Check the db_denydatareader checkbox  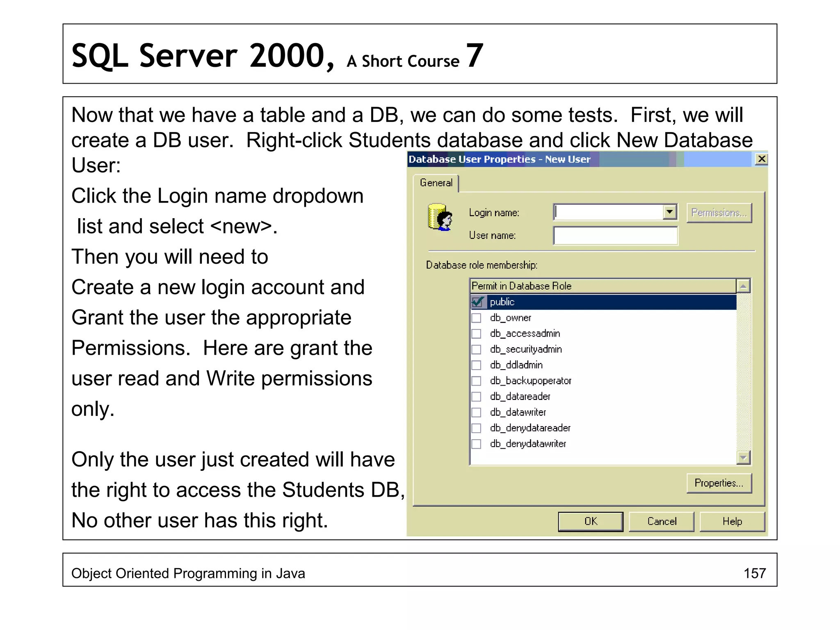(x=476, y=428)
